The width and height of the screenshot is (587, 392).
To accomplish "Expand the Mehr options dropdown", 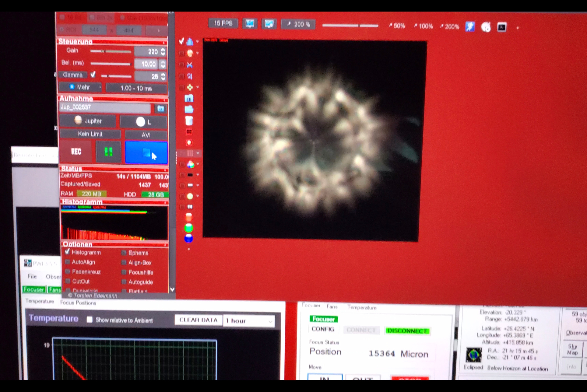I will tap(80, 87).
